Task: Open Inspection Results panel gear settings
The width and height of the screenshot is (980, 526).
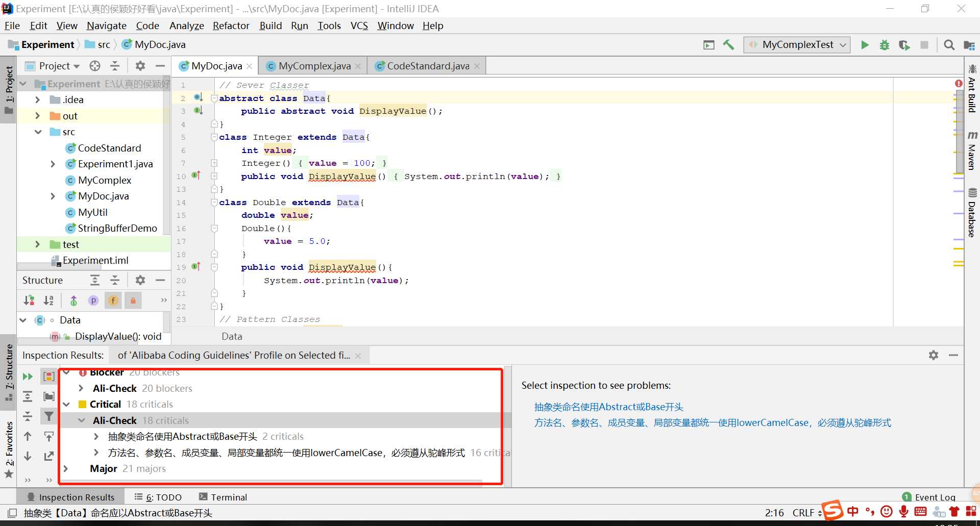Action: point(934,355)
